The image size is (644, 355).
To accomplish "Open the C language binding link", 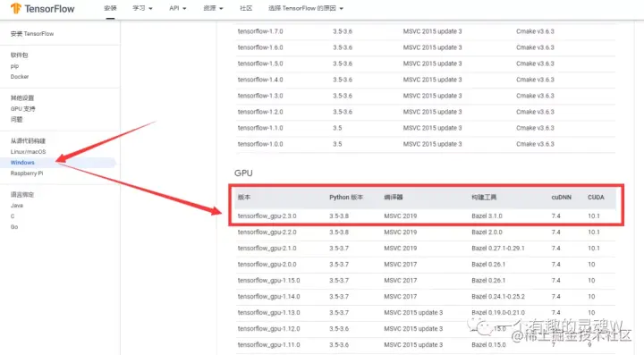I will (x=13, y=216).
